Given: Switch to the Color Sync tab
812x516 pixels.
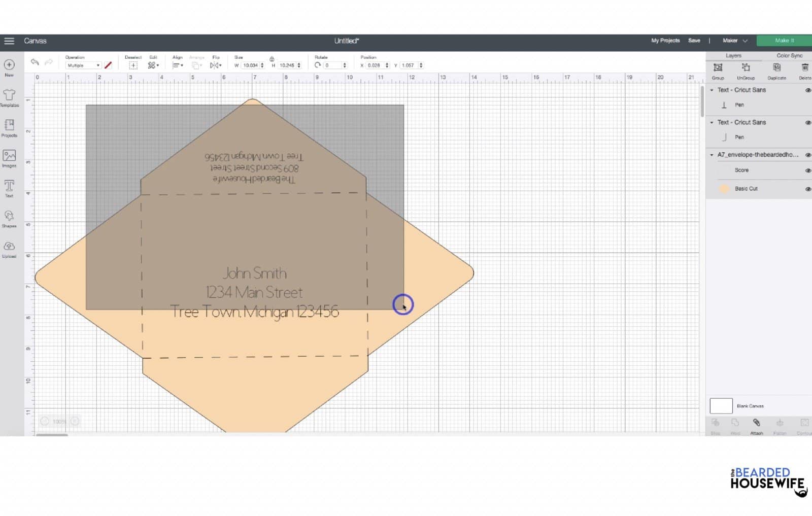Looking at the screenshot, I should pyautogui.click(x=789, y=55).
